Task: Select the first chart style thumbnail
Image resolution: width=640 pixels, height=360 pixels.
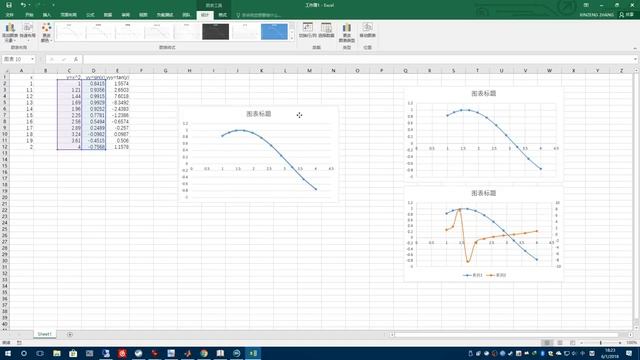Action: pos(69,31)
